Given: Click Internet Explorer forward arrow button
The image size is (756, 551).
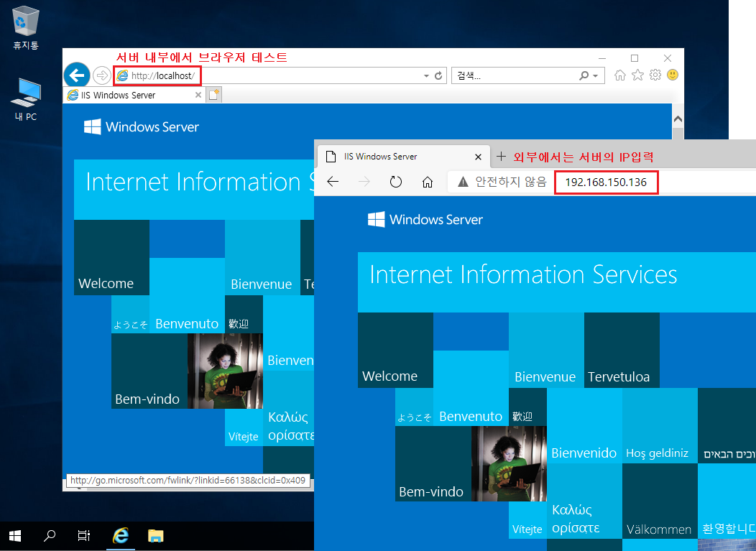Looking at the screenshot, I should (102, 75).
